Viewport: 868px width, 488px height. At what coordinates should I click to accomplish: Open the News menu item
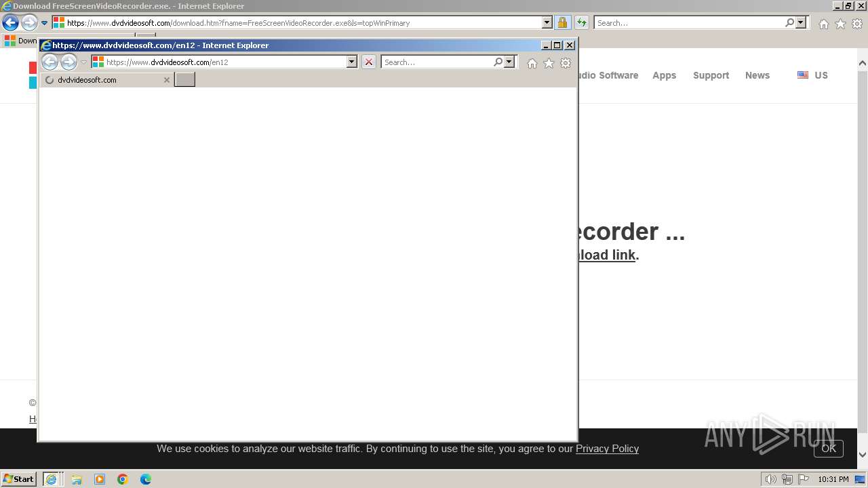coord(757,75)
